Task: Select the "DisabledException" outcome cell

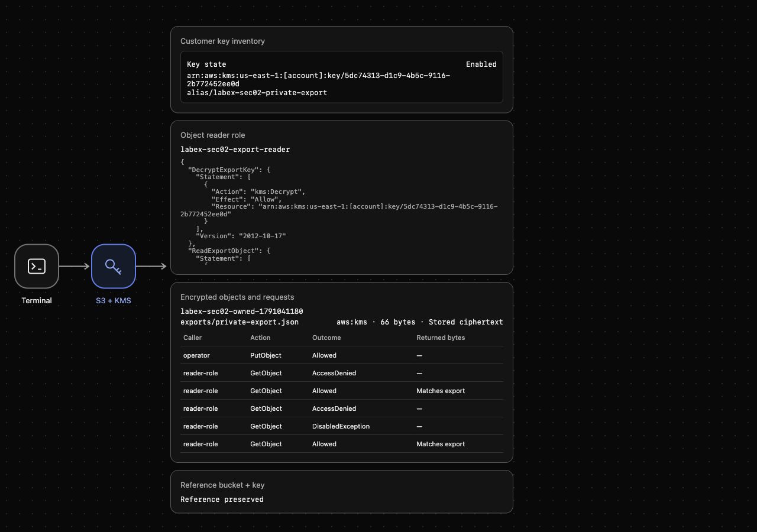Action: pyautogui.click(x=341, y=426)
